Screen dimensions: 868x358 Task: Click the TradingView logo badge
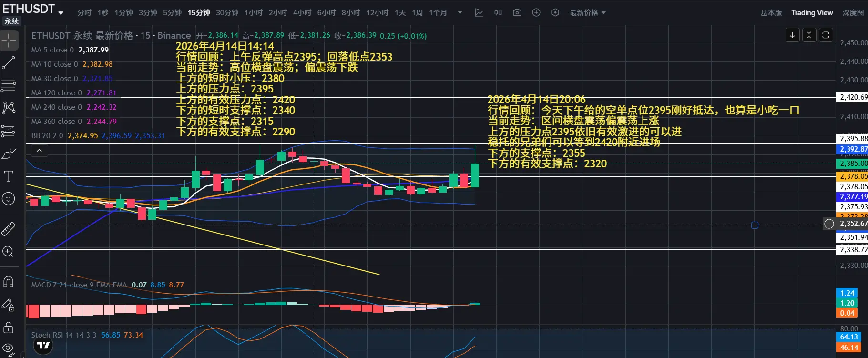(43, 346)
